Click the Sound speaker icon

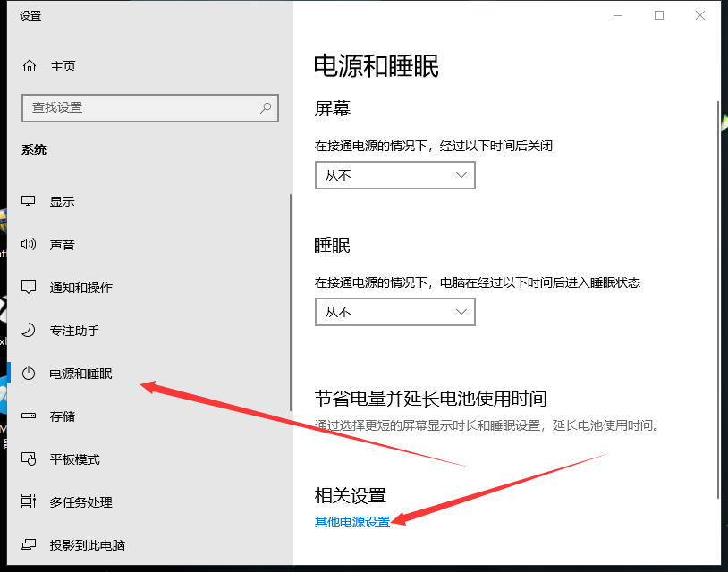click(x=29, y=244)
